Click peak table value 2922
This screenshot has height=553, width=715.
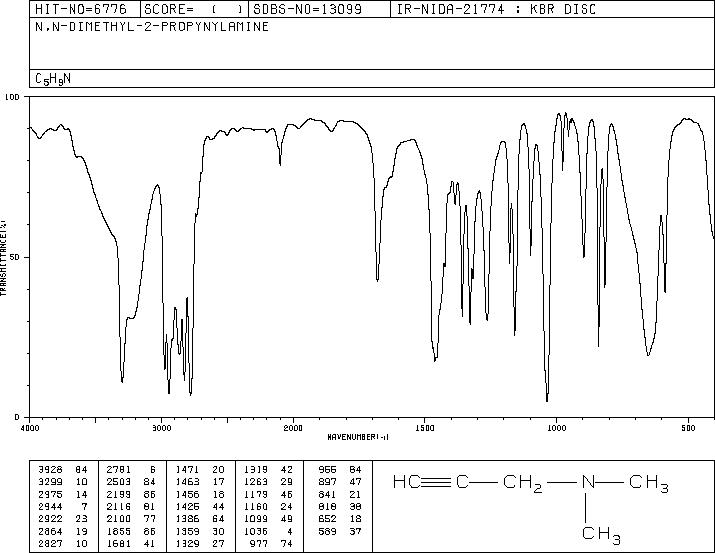point(50,519)
